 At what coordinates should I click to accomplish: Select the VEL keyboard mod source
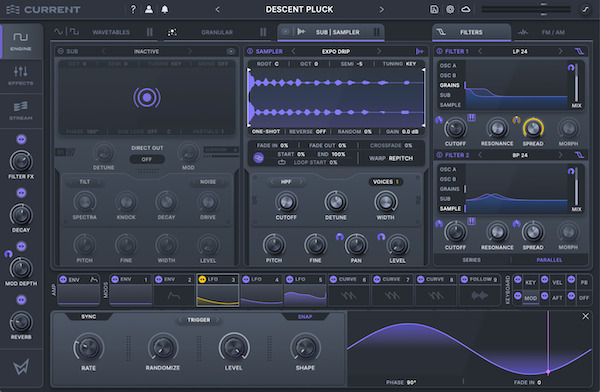coord(557,283)
